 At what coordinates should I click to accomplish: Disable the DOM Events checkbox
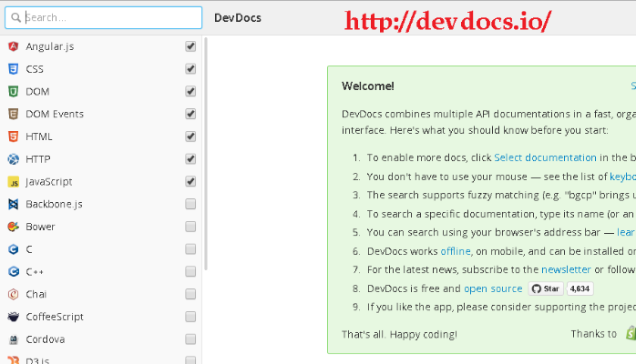coord(190,114)
